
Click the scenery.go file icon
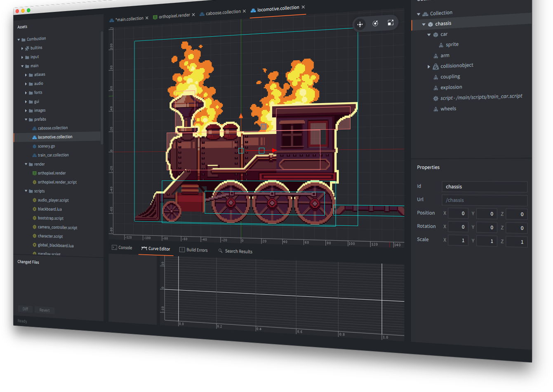pyautogui.click(x=35, y=146)
